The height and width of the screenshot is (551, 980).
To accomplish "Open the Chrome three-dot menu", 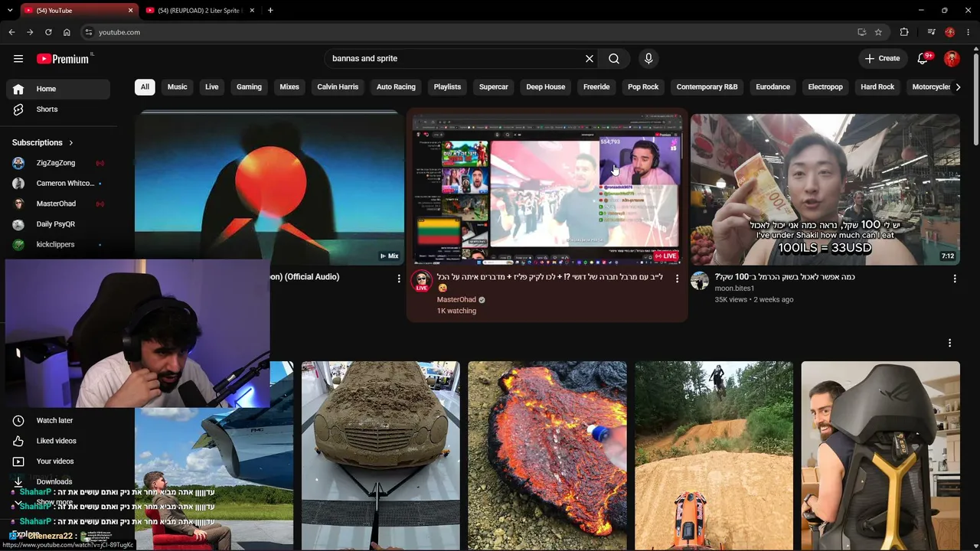I will 969,32.
